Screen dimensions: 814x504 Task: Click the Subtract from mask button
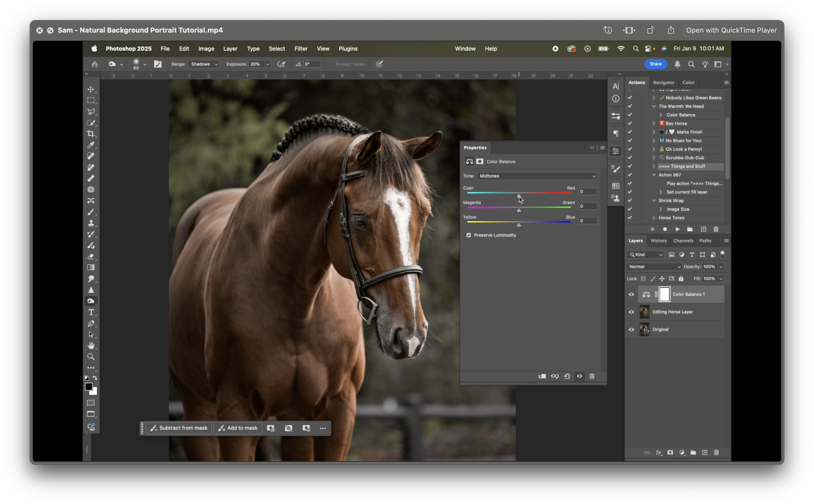[x=179, y=428]
